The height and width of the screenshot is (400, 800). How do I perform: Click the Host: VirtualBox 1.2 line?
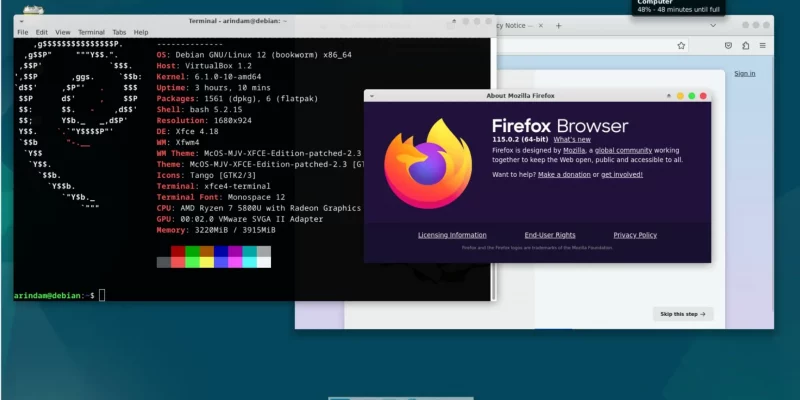(204, 66)
